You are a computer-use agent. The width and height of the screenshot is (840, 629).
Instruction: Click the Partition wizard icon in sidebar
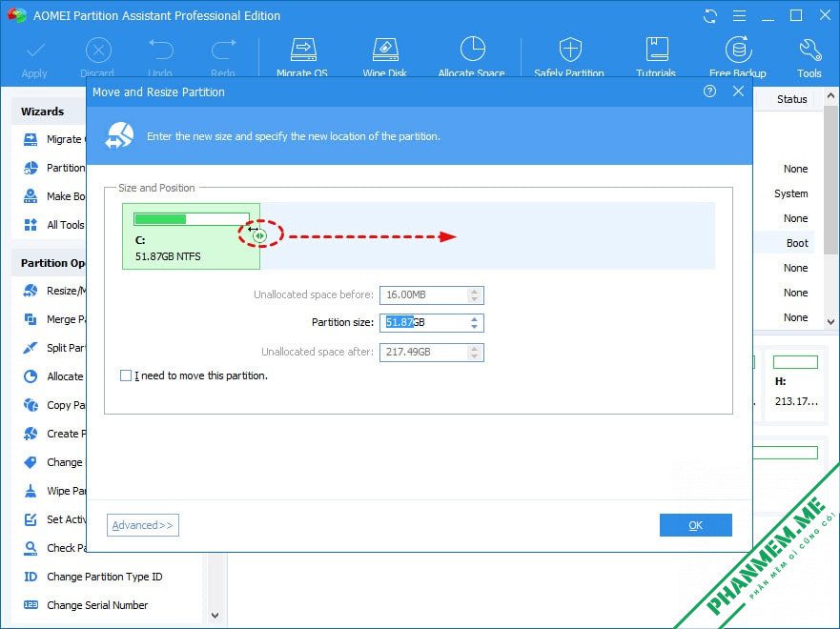point(31,168)
